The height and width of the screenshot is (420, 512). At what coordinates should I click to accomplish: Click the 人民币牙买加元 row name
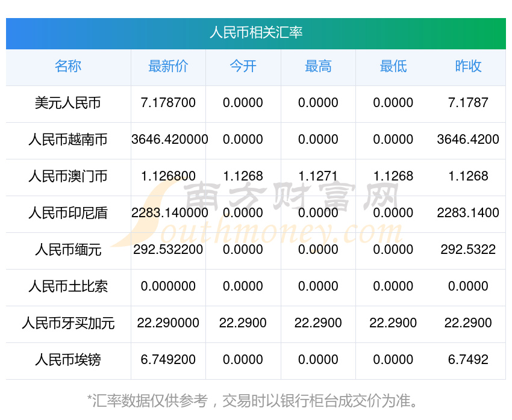[x=68, y=323]
